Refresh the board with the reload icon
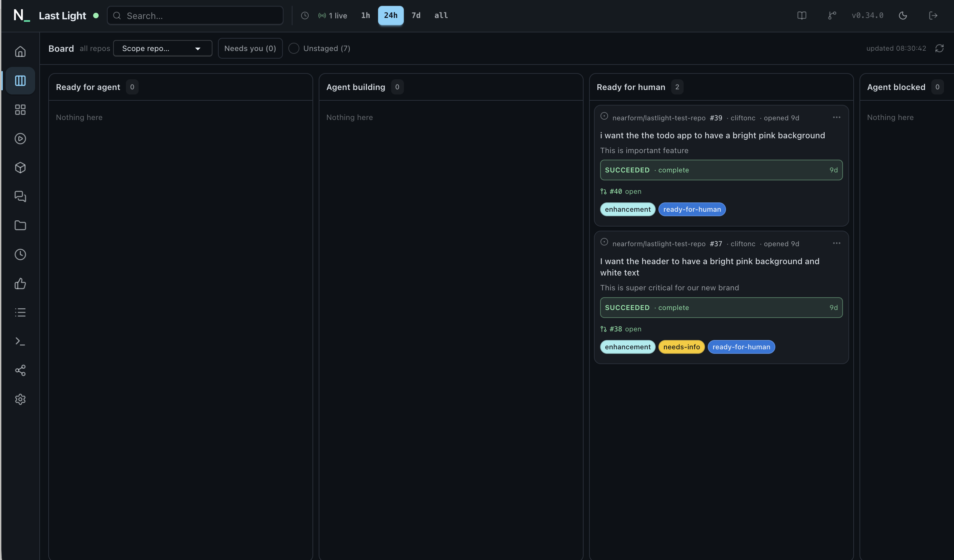The height and width of the screenshot is (560, 954). point(940,48)
